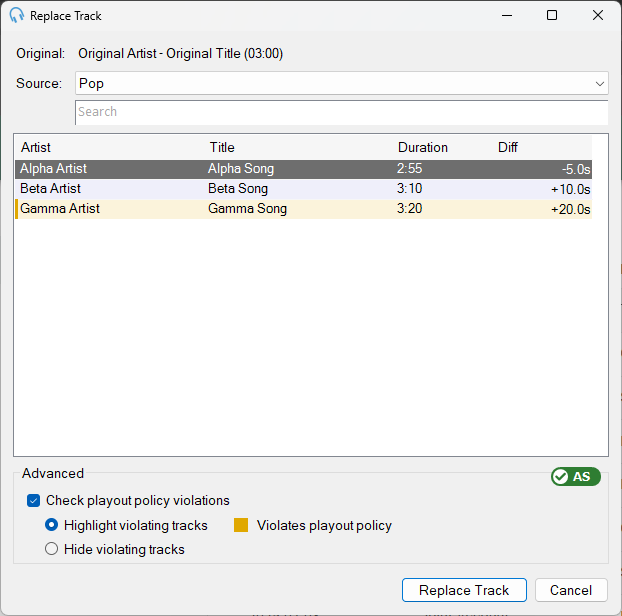The width and height of the screenshot is (622, 616).
Task: Select Hide violating tracks radio option
Action: [52, 549]
